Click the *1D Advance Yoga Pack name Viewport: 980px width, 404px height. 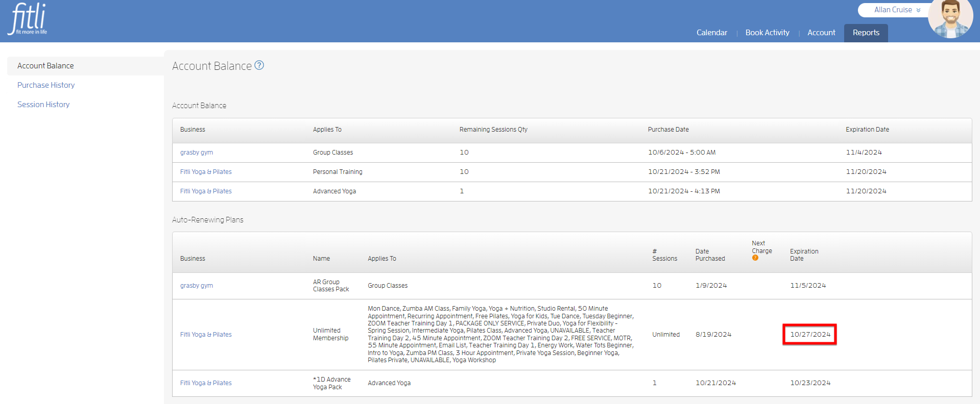(331, 383)
